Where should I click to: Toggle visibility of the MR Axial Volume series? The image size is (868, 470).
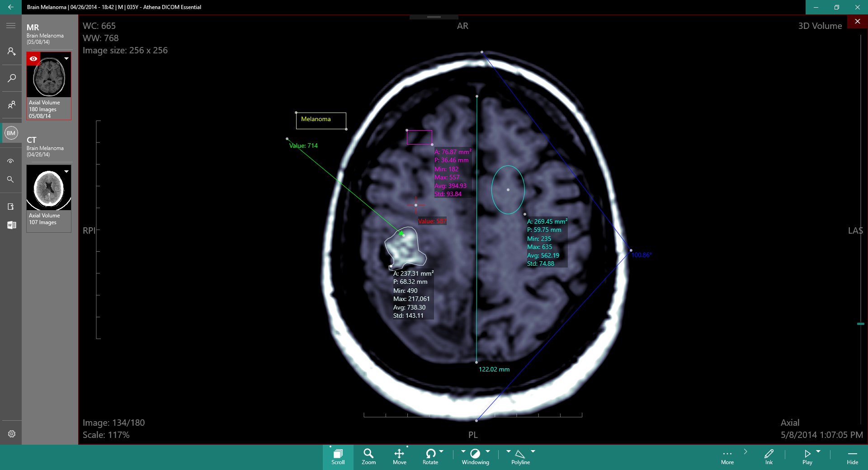click(34, 59)
